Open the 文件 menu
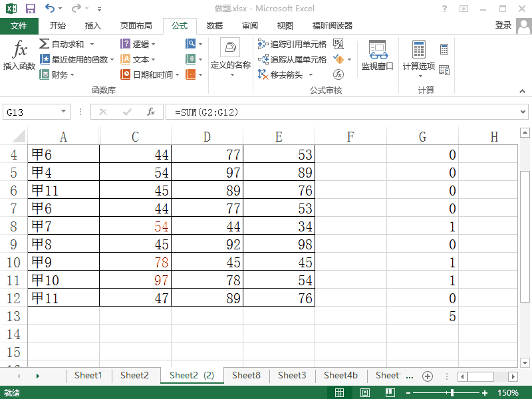Viewport: 532px width, 399px height. click(x=19, y=26)
